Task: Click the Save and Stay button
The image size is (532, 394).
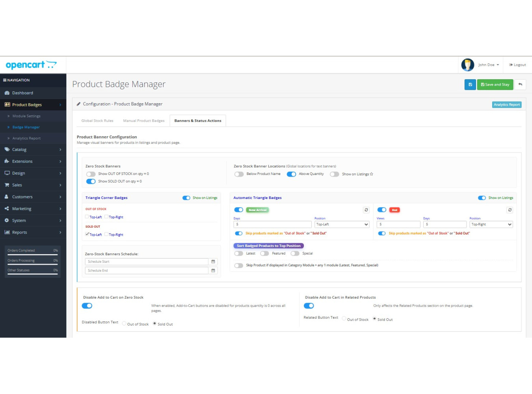Action: point(495,85)
